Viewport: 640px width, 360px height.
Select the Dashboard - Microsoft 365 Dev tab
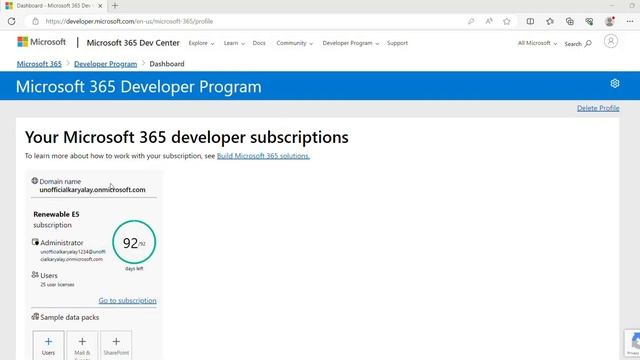pos(53,6)
